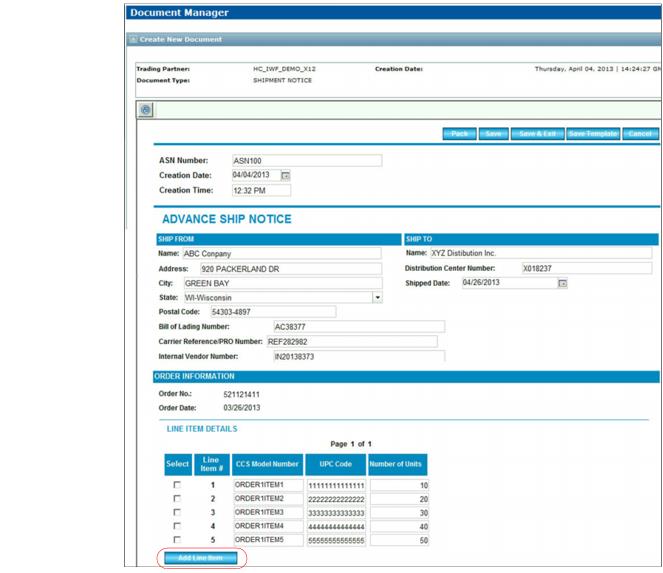Collapse the Create New Document panel icon
The width and height of the screenshot is (663, 573).
133,40
